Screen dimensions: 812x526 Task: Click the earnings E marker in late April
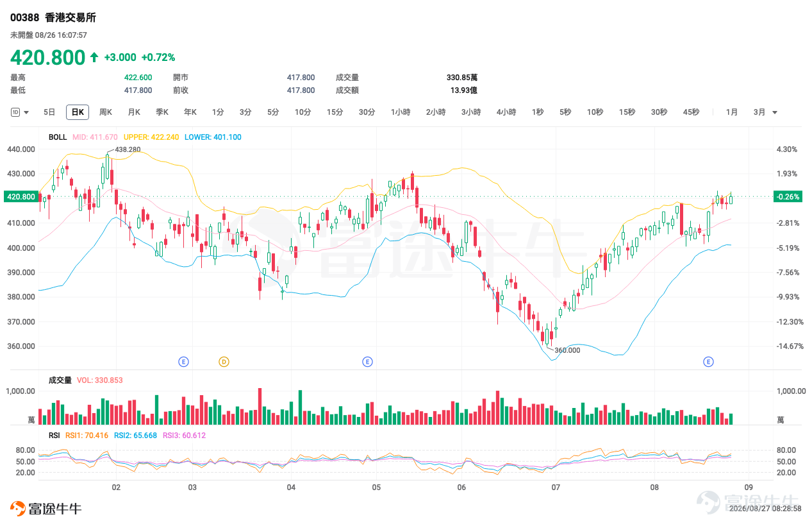tap(367, 362)
